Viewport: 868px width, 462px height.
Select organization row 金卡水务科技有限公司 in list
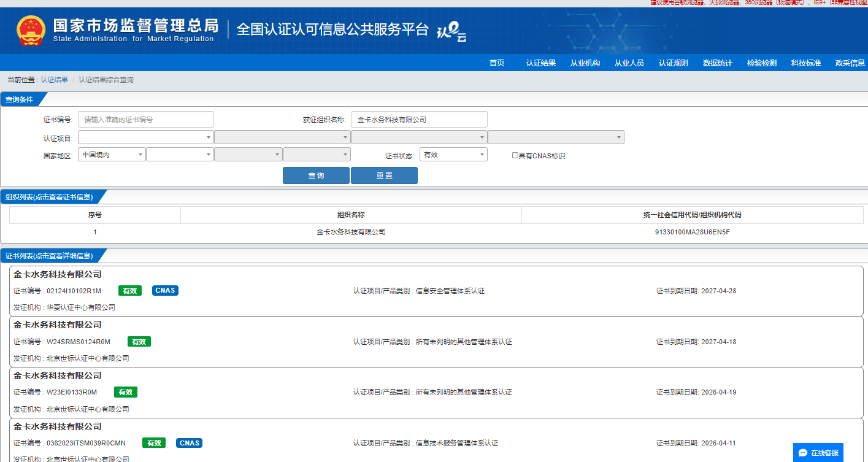click(351, 233)
